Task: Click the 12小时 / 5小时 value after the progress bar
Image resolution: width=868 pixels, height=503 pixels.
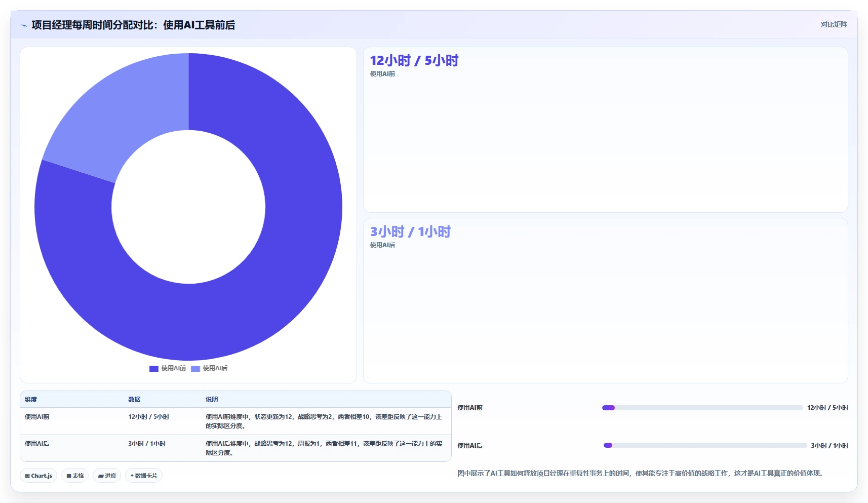Action: pyautogui.click(x=827, y=408)
